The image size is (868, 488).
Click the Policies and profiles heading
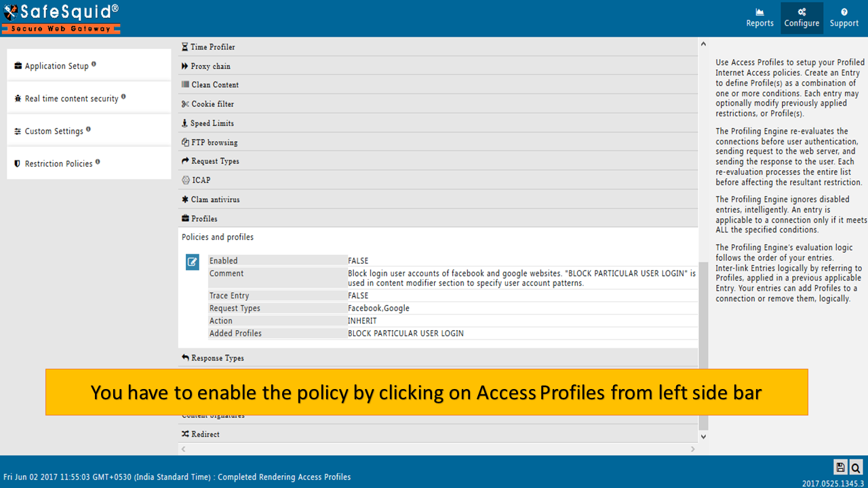pyautogui.click(x=218, y=237)
